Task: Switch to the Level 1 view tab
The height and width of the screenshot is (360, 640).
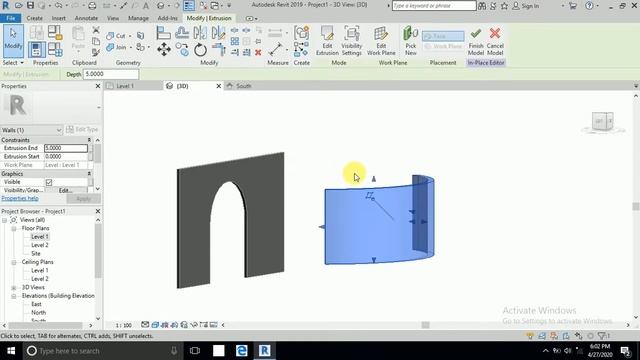Action: click(x=125, y=86)
